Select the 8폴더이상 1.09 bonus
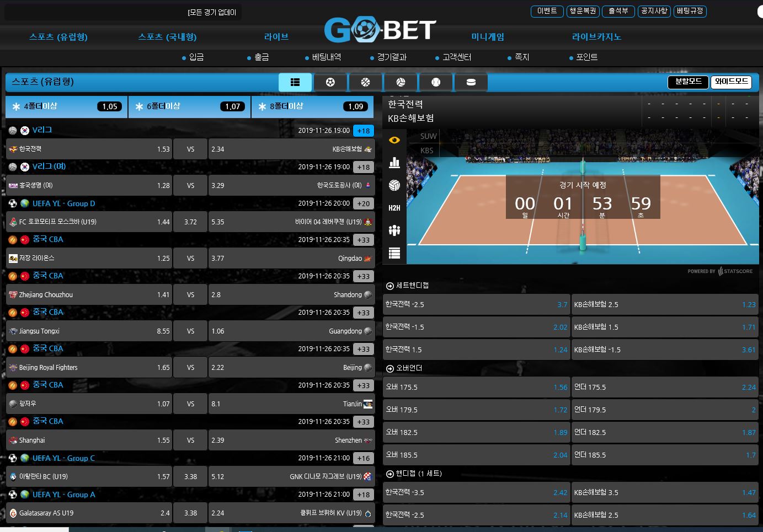This screenshot has width=763, height=532. pyautogui.click(x=312, y=106)
